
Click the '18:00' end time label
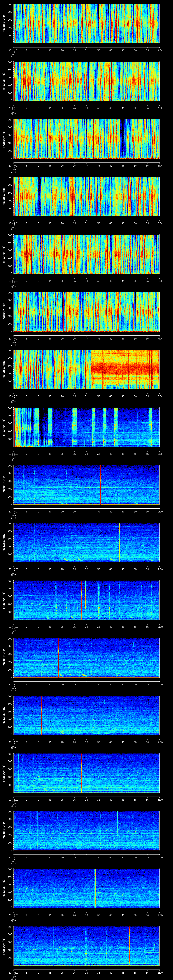coord(160,972)
